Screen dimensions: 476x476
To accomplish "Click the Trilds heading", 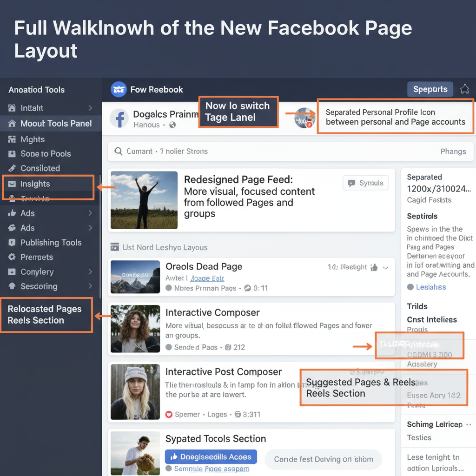I will tap(417, 306).
